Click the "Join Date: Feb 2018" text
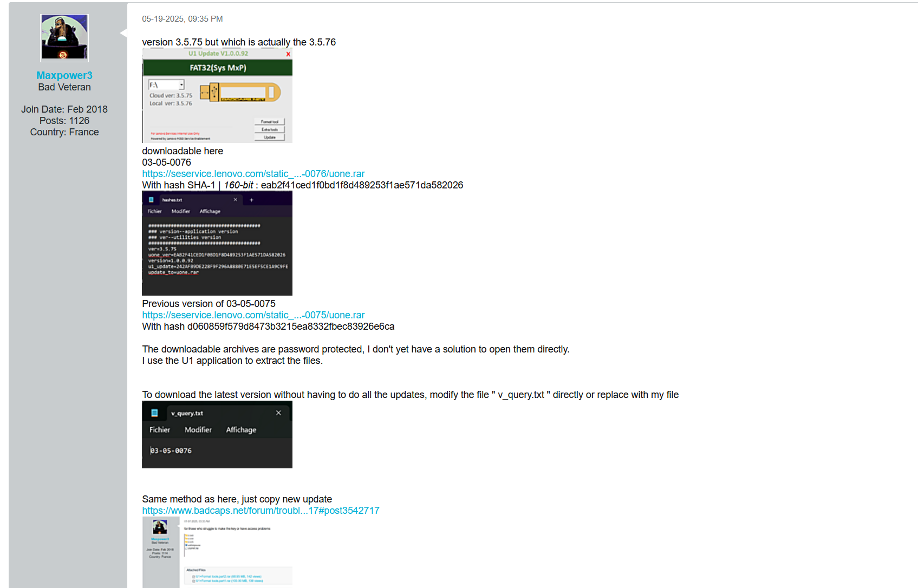The width and height of the screenshot is (918, 588). pos(64,109)
